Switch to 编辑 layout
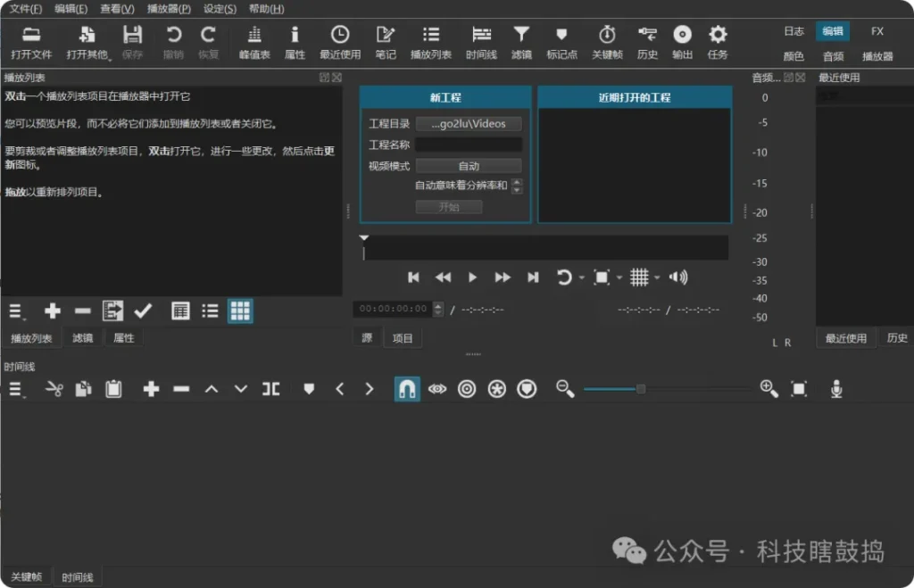This screenshot has width=914, height=588. pyautogui.click(x=833, y=31)
